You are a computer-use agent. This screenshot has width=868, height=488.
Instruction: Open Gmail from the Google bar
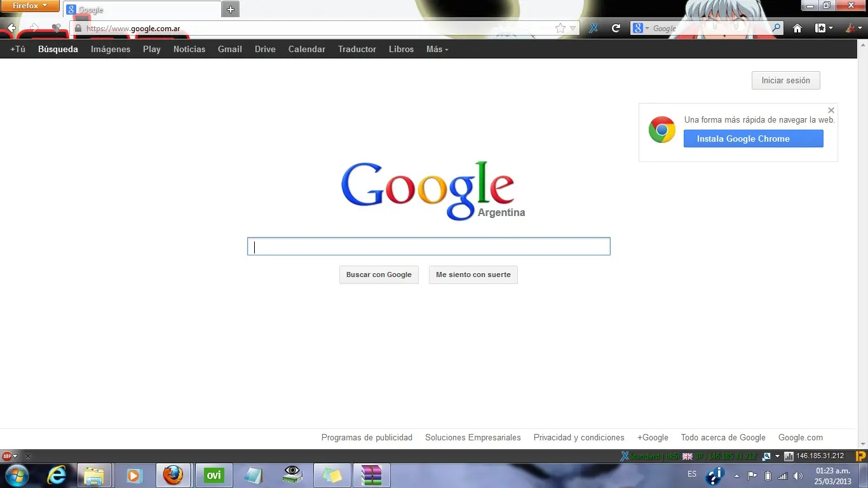click(x=230, y=49)
